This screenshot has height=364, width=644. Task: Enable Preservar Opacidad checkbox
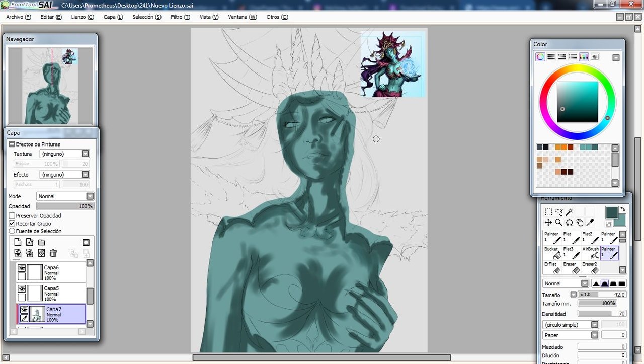(12, 216)
